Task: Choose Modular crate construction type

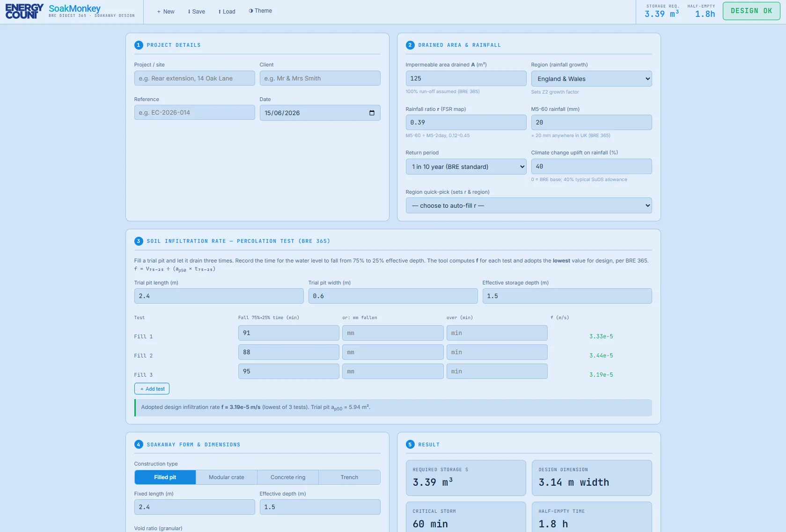Action: pyautogui.click(x=227, y=477)
